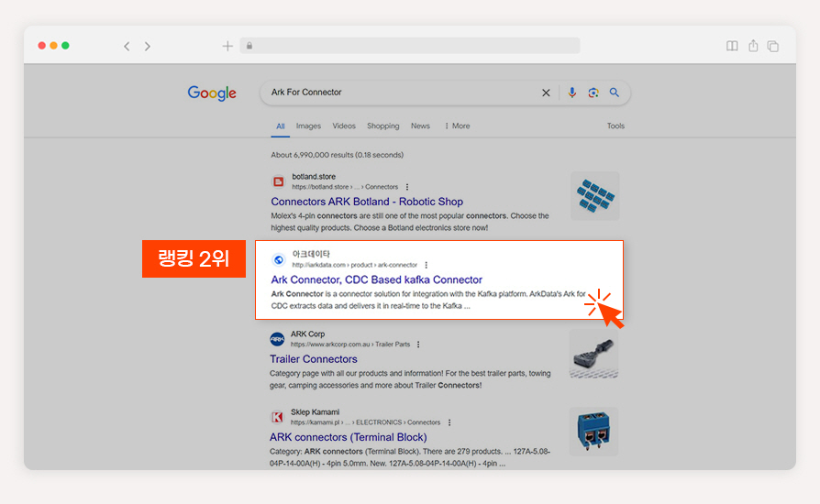Screen dimensions: 820x504
Task: Open the Trailer Connectors link
Action: [x=314, y=359]
